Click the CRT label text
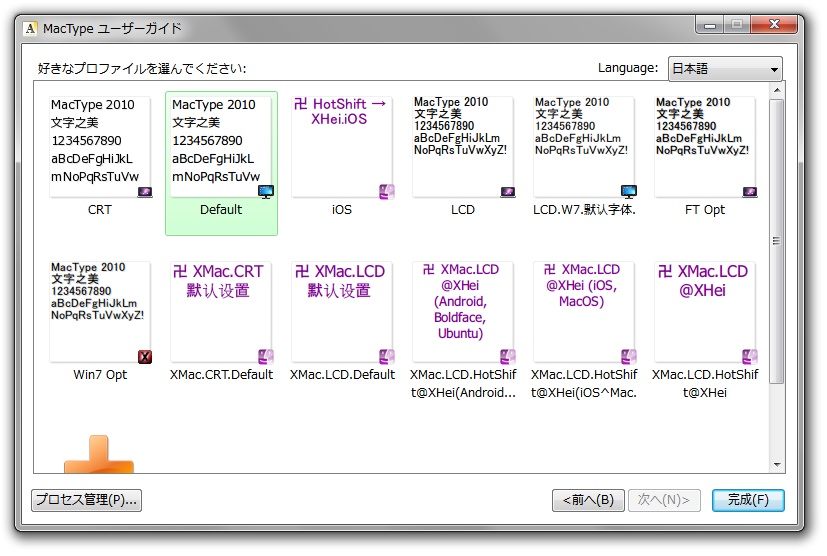 coord(100,210)
